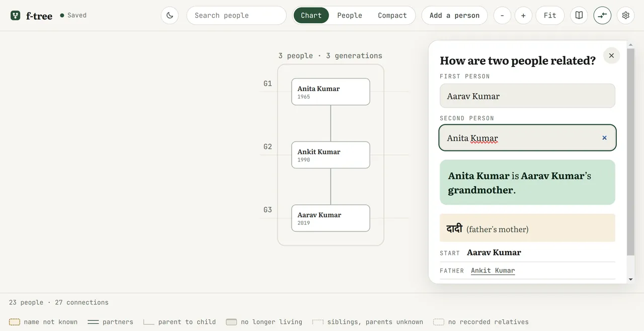Click the Second Person input field
The image size is (644, 331).
point(527,138)
